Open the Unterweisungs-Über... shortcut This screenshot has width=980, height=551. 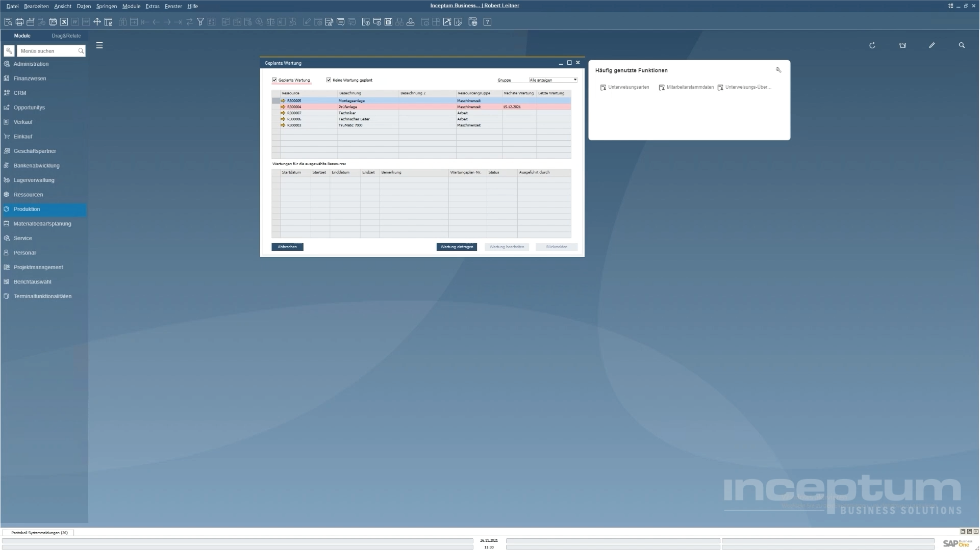point(744,88)
